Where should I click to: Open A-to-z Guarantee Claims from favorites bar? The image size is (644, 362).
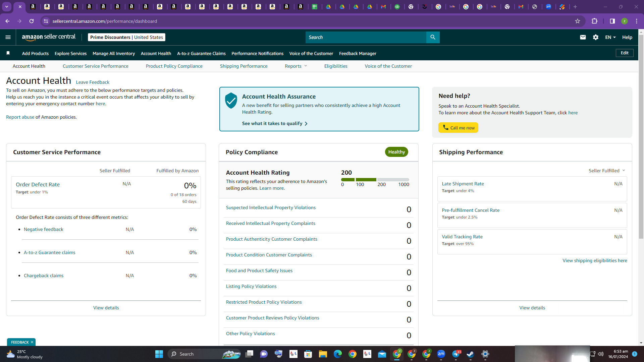pos(201,53)
